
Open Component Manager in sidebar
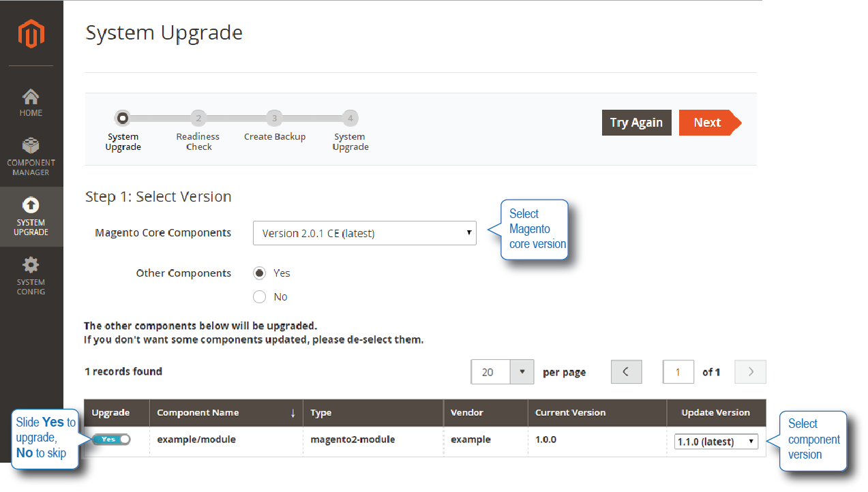[x=31, y=157]
